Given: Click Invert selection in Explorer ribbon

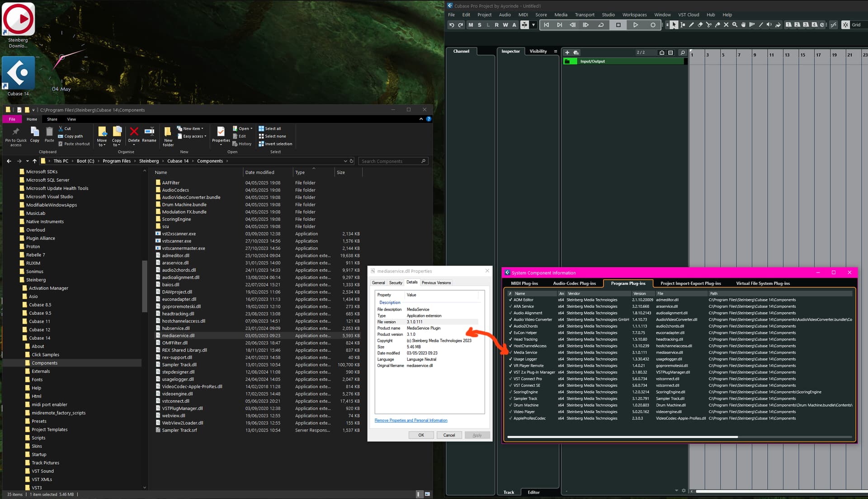Looking at the screenshot, I should [275, 144].
